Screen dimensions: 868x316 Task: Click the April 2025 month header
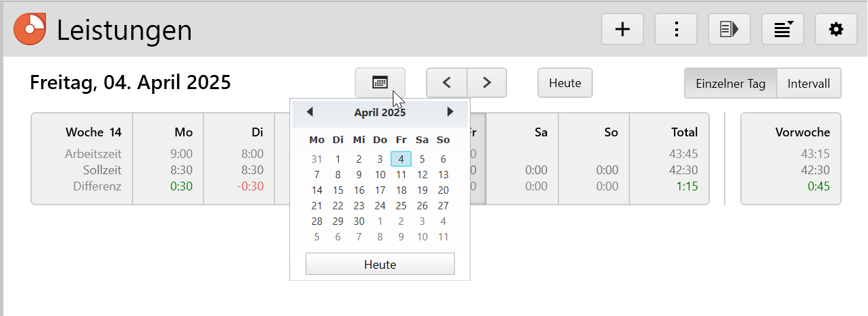click(380, 113)
